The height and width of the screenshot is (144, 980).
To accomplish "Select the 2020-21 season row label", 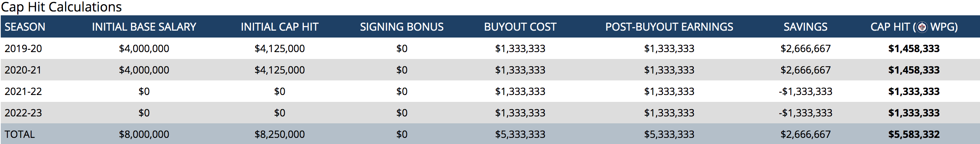I will click(x=23, y=70).
